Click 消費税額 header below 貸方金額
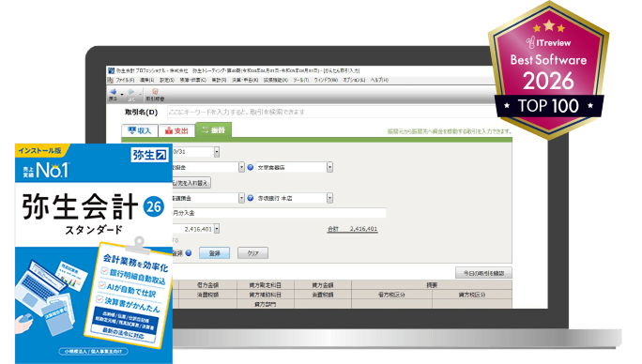The width and height of the screenshot is (642, 364). coord(323,295)
